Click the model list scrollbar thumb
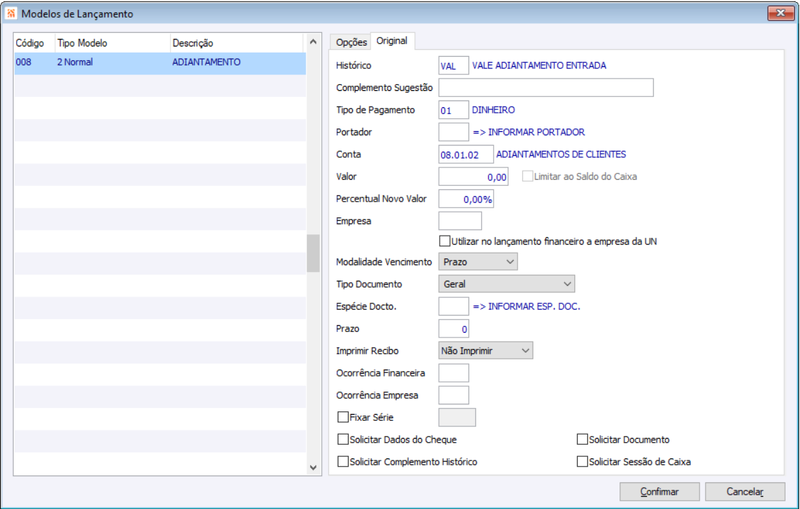800x509 pixels. (x=313, y=253)
